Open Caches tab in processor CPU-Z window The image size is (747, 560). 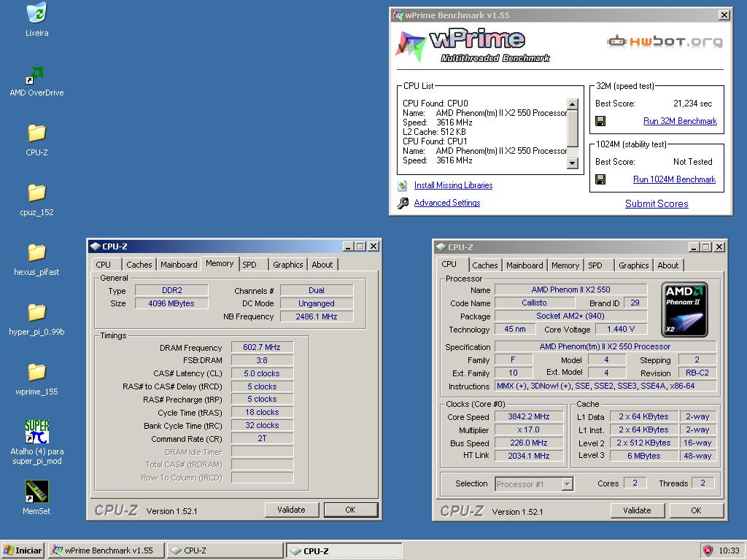(485, 265)
